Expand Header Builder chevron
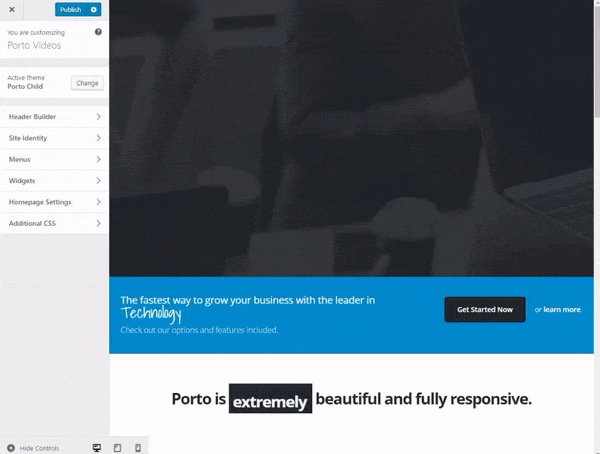Screen dimensions: 600x454 [98, 116]
